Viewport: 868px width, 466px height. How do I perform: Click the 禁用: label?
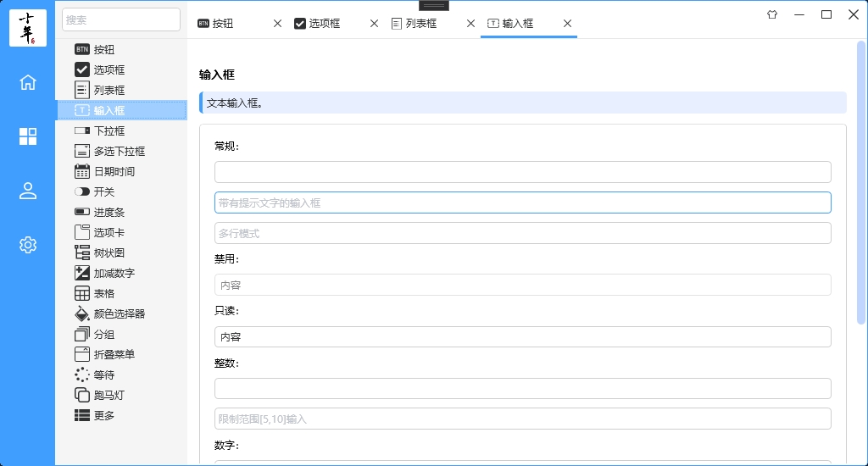point(226,259)
